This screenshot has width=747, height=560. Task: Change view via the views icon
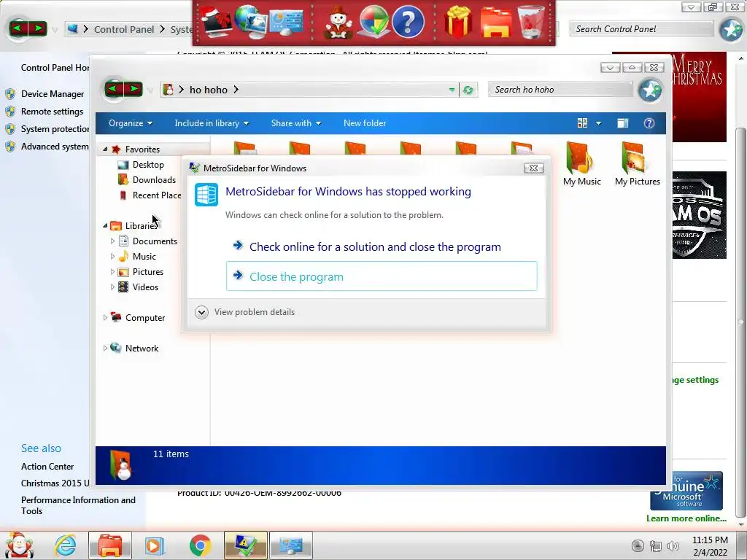[x=582, y=123]
